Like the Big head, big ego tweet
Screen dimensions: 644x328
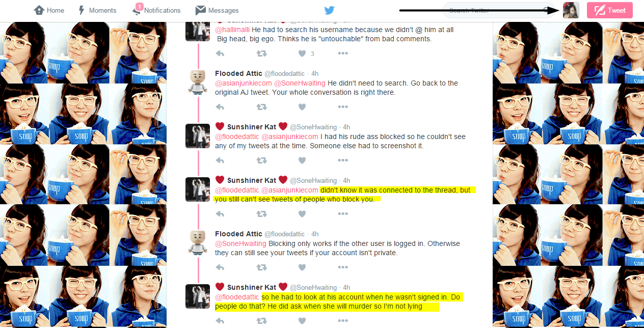(x=302, y=53)
